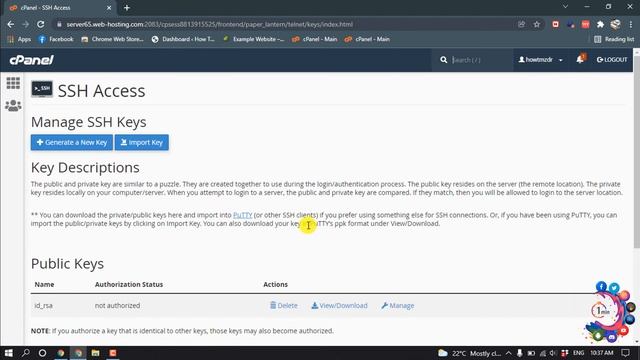Open Chrome Apps bookmark
The height and width of the screenshot is (360, 640).
pyautogui.click(x=19, y=39)
